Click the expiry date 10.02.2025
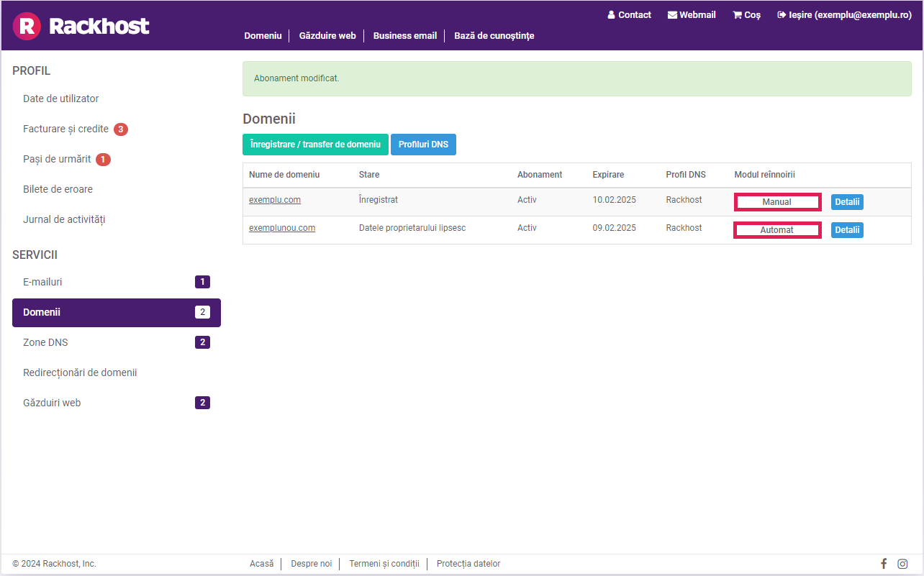The width and height of the screenshot is (924, 576). pyautogui.click(x=615, y=200)
